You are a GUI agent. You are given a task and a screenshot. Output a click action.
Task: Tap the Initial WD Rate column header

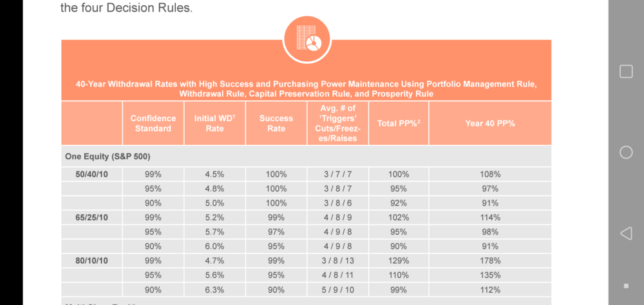(x=214, y=123)
